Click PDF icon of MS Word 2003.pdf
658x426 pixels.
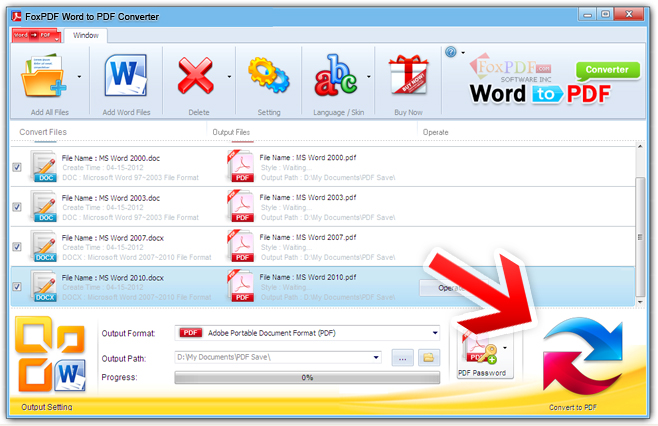(241, 206)
